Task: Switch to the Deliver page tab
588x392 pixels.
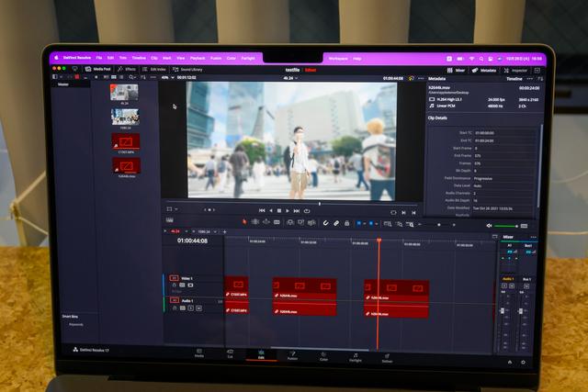Action: tap(387, 358)
